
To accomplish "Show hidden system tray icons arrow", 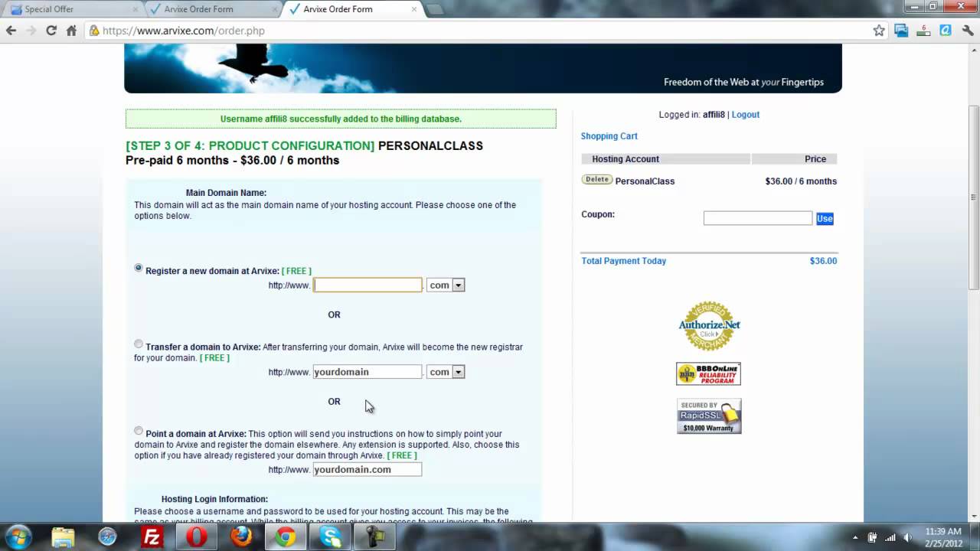I will pos(855,537).
